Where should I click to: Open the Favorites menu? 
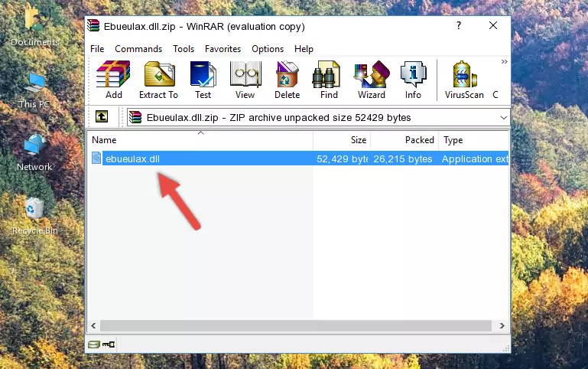[223, 49]
